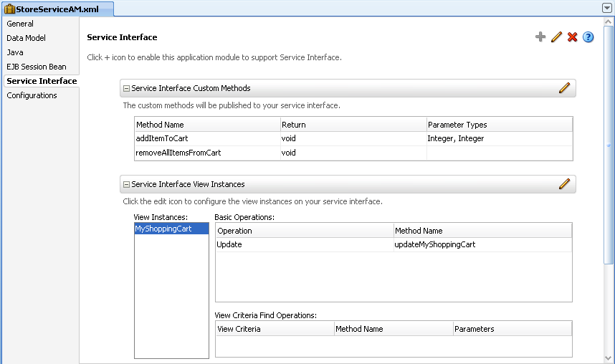Select MyShoppingCart in View Instances list
This screenshot has width=615, height=364.
163,229
